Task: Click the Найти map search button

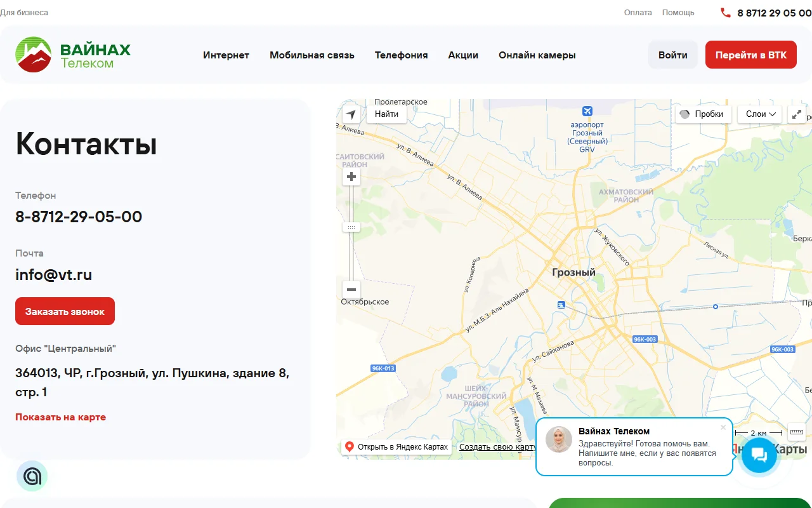Action: (x=386, y=114)
